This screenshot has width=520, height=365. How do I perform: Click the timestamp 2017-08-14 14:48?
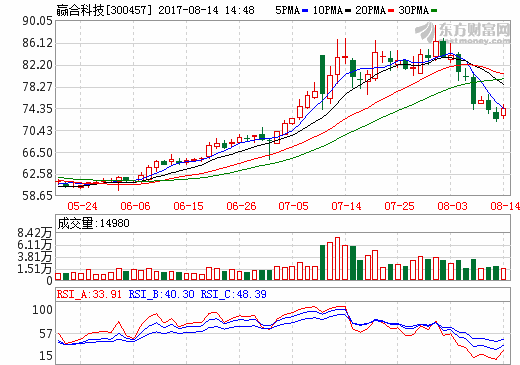click(206, 10)
